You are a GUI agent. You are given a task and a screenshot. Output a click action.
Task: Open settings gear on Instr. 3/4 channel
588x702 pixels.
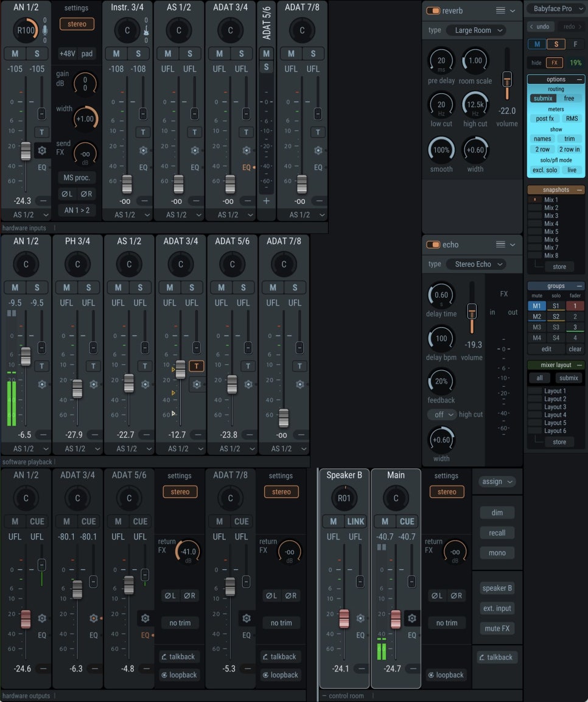143,150
